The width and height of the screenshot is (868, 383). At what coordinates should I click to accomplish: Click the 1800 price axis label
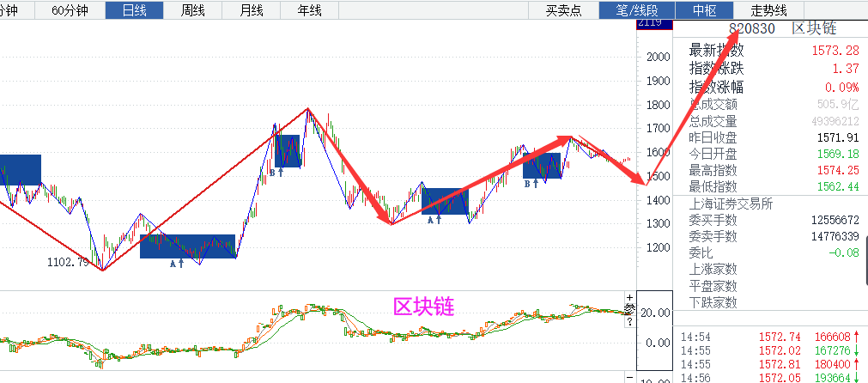pos(658,105)
